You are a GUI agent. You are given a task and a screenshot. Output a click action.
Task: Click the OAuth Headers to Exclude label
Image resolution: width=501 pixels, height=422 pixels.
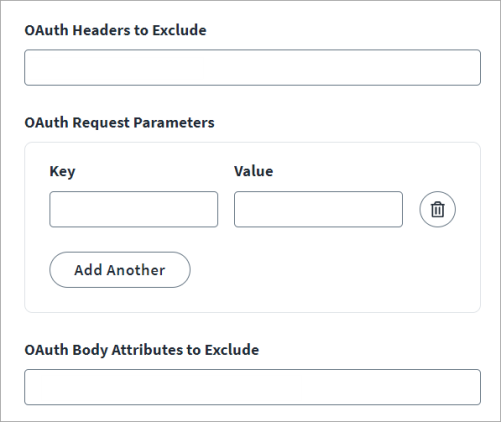[x=115, y=30]
